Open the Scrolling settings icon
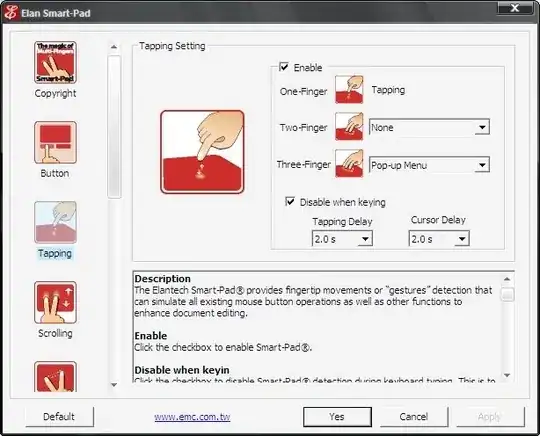Viewport: 540px width, 436px height. click(x=55, y=302)
